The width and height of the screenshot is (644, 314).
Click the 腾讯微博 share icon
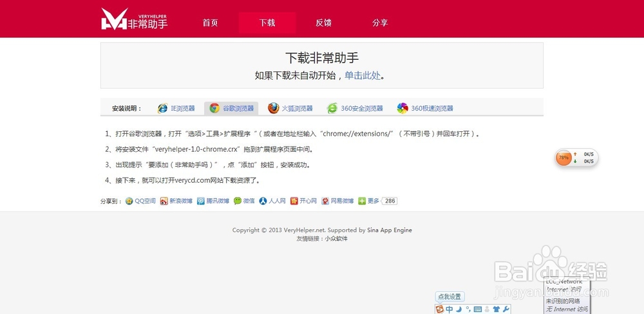200,201
